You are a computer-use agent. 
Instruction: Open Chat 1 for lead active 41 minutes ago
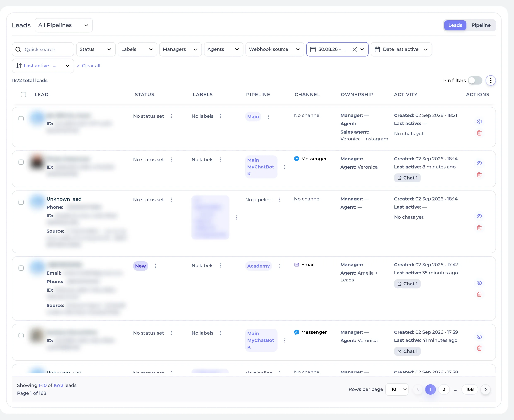coord(407,351)
